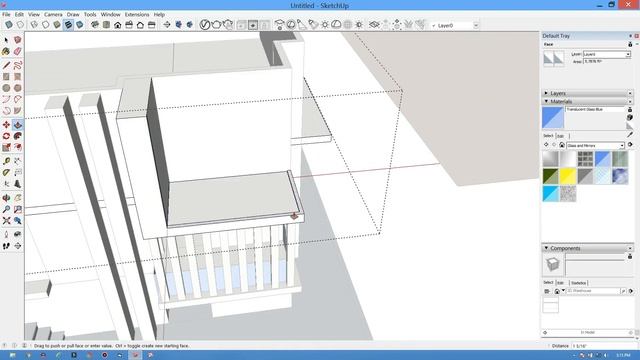Viewport: 640px width, 360px height.
Task: Open the Camera menu
Action: click(x=53, y=14)
